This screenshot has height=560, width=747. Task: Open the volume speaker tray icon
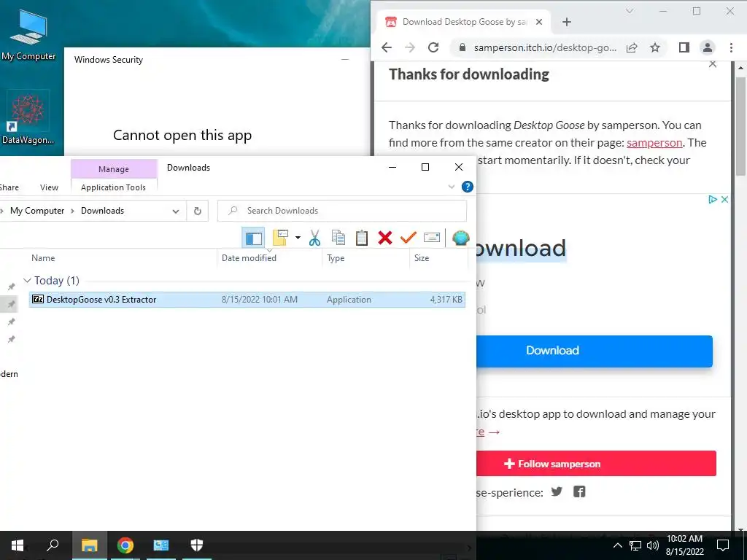click(x=653, y=545)
